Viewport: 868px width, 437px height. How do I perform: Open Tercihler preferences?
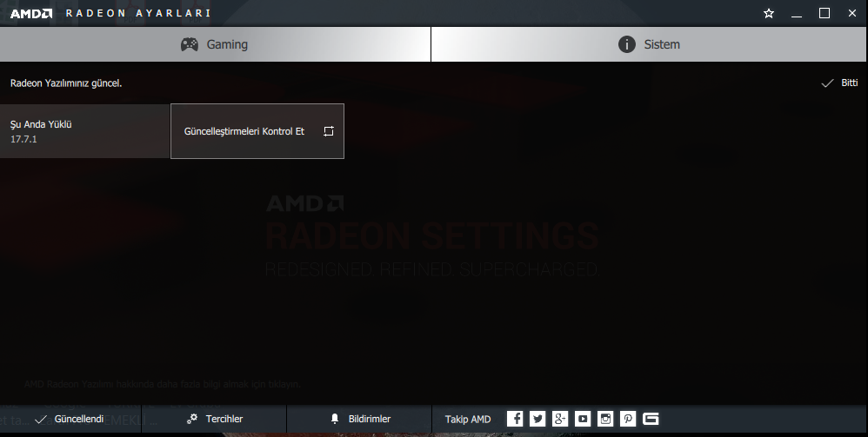pos(214,419)
